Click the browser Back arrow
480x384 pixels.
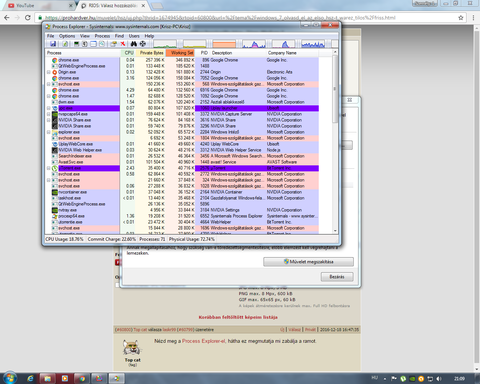click(7, 18)
